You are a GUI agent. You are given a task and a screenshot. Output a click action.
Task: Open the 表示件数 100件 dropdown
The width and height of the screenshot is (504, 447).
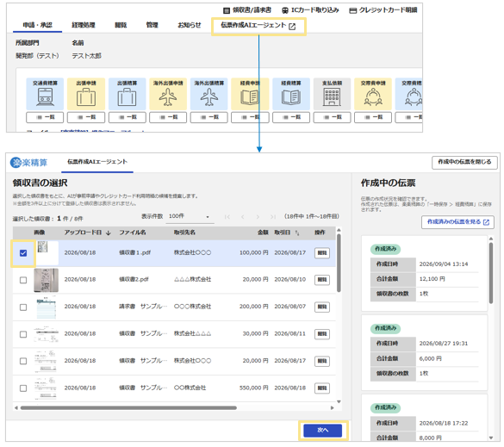[x=190, y=216]
